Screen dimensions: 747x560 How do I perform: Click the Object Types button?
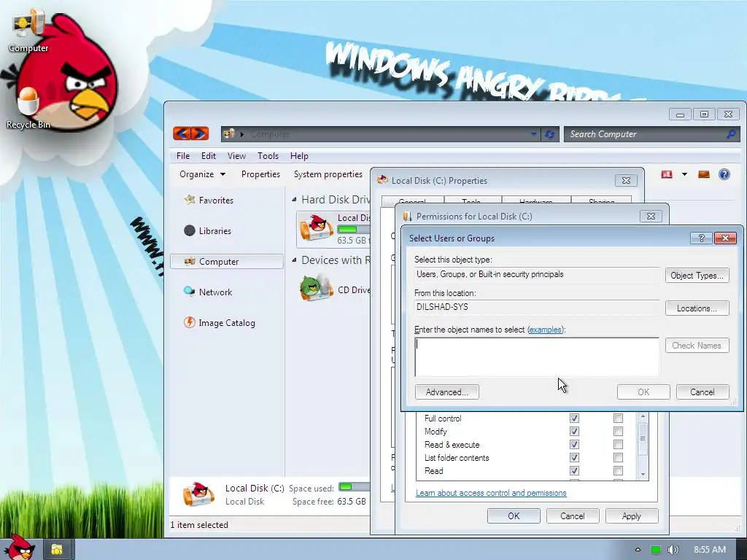697,275
